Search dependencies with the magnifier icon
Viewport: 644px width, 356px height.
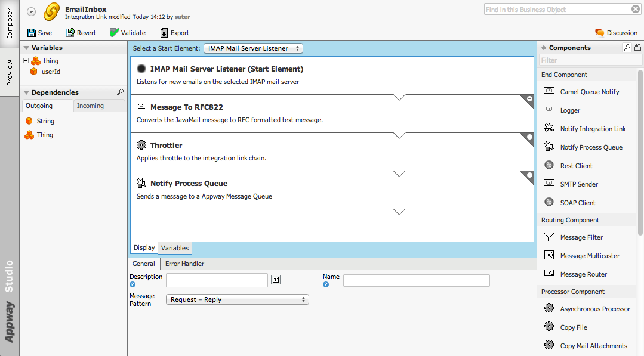[x=120, y=92]
